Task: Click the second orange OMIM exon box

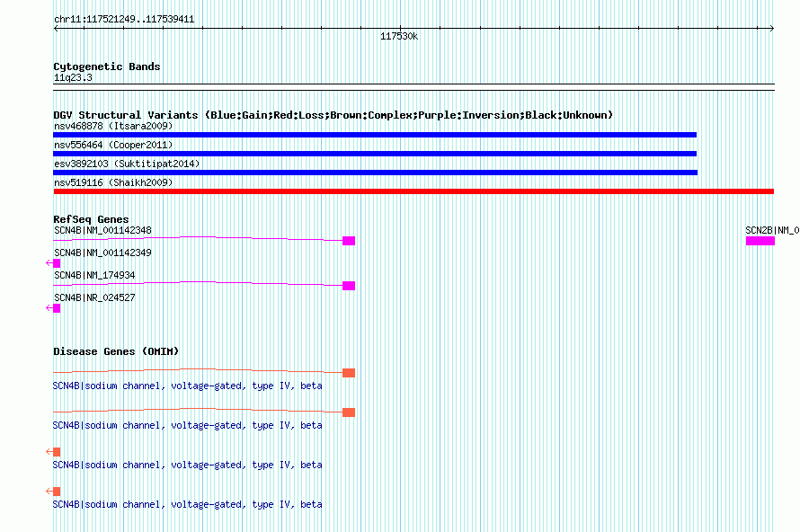Action: [x=349, y=412]
